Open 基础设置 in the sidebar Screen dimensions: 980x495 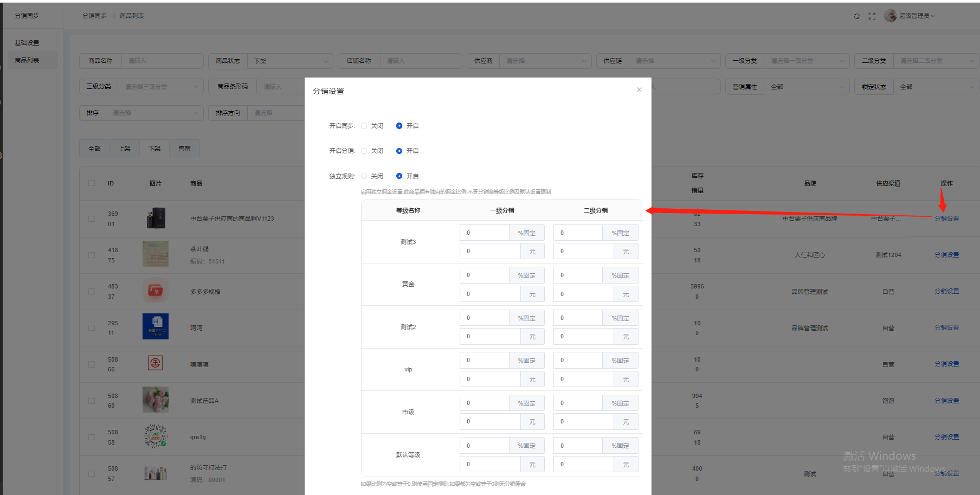(x=27, y=43)
